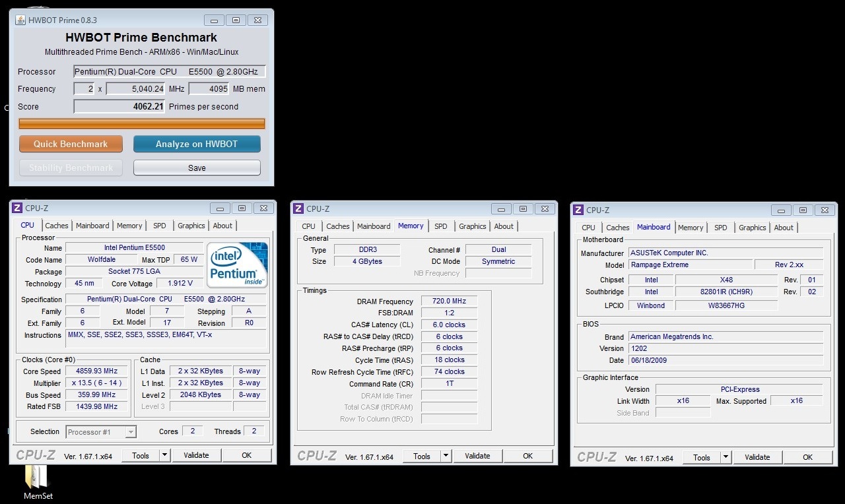This screenshot has width=845, height=504.
Task: Start the Quick Benchmark
Action: click(x=71, y=144)
